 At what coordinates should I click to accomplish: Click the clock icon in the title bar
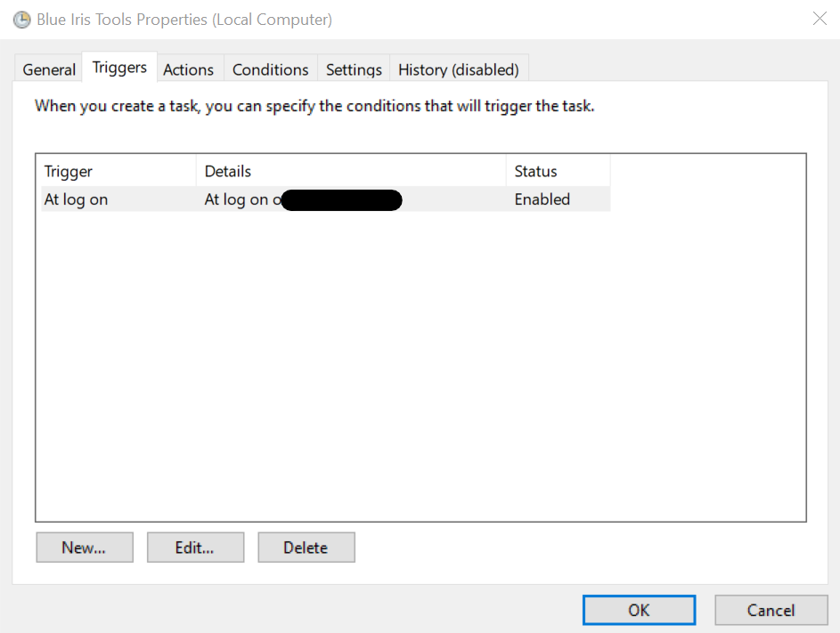point(21,19)
